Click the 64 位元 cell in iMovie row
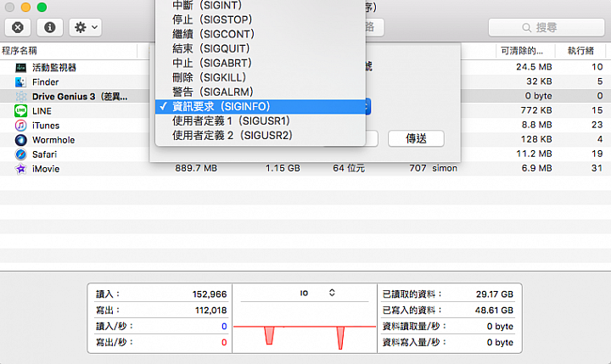The image size is (611, 364). tap(349, 168)
